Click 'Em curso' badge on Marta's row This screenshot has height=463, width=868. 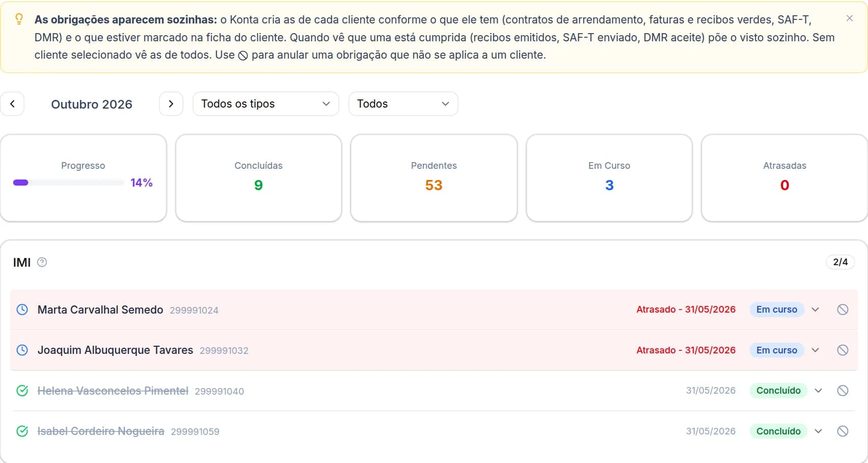[x=776, y=310]
